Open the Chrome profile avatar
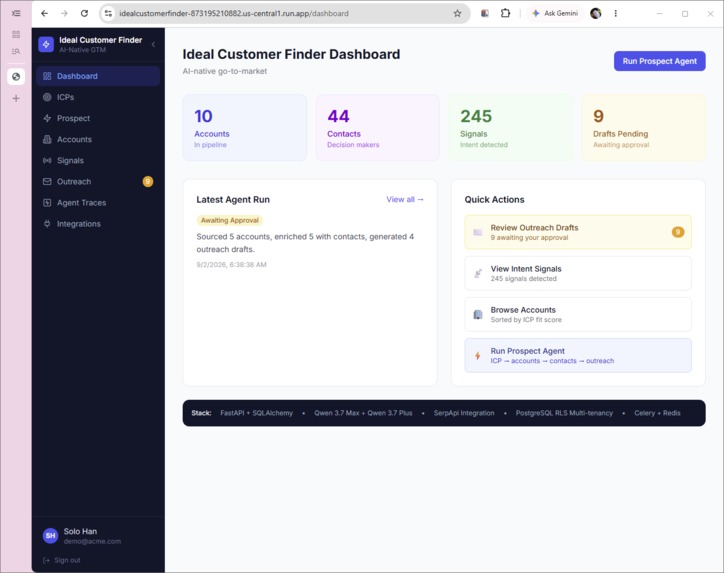 (x=596, y=13)
